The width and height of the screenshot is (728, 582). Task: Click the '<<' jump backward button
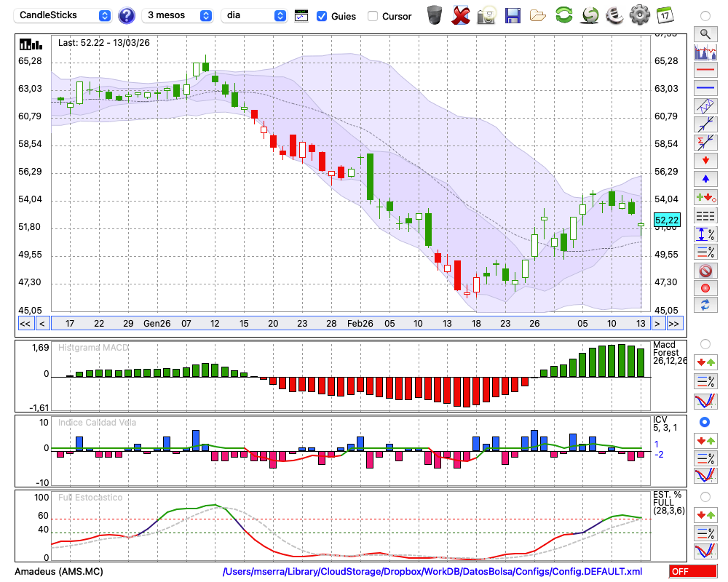point(25,323)
